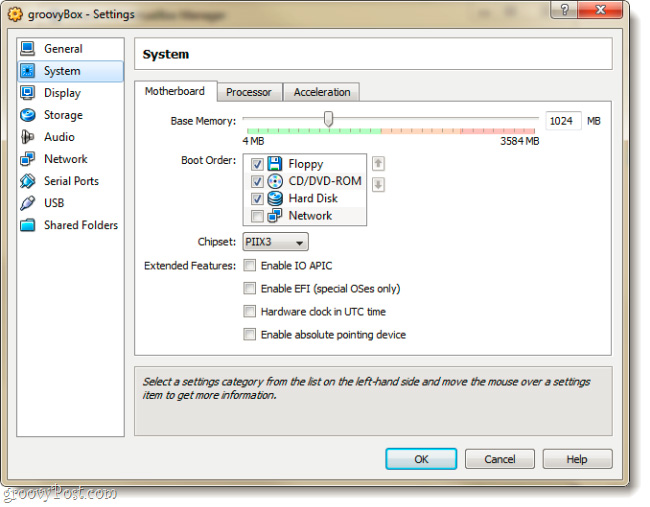Screen dimensions: 650x507
Task: Uncheck CD/DVD-ROM in the boot order
Action: click(257, 181)
